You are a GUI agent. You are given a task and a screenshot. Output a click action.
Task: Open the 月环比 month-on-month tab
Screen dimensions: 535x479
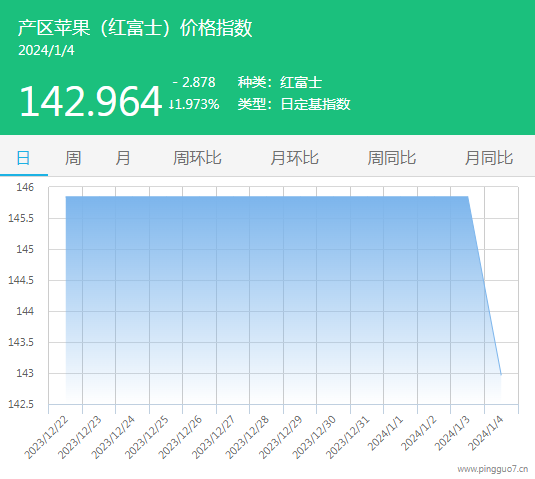coord(294,158)
